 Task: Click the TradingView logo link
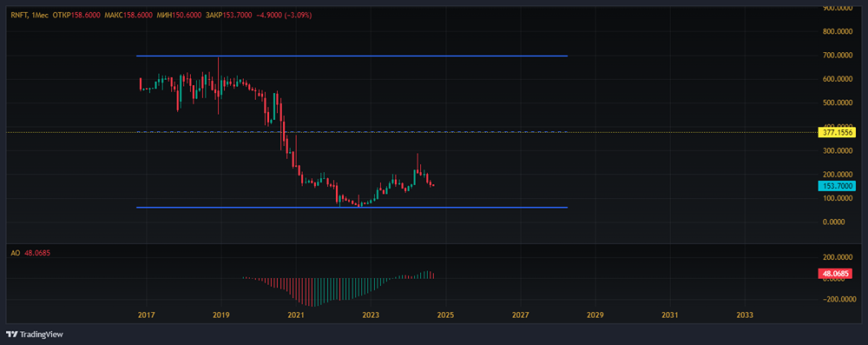tap(35, 335)
